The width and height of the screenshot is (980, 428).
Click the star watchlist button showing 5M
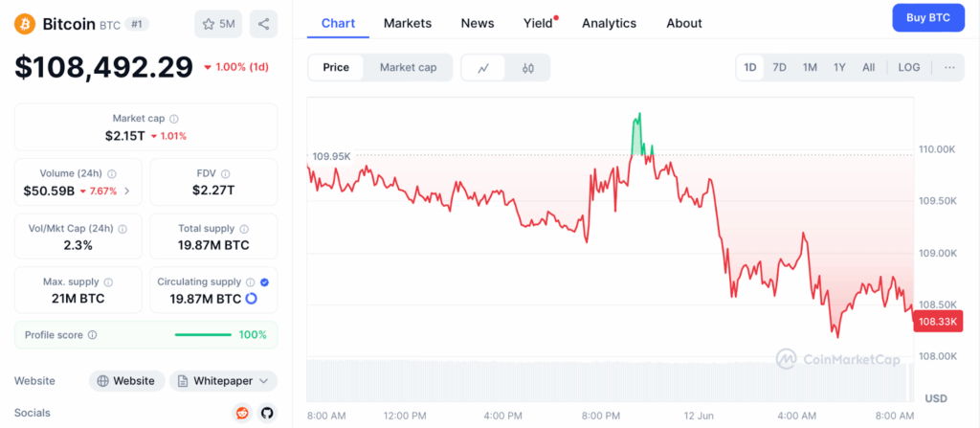(218, 24)
